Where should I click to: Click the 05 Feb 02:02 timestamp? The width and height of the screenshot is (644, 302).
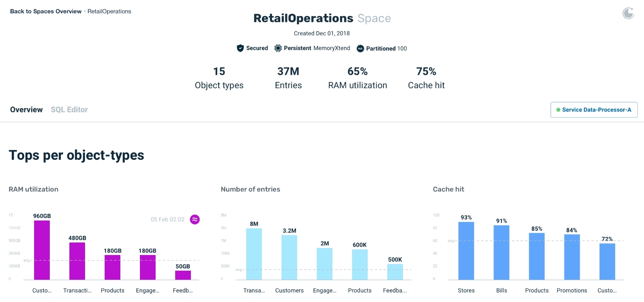[x=167, y=219]
